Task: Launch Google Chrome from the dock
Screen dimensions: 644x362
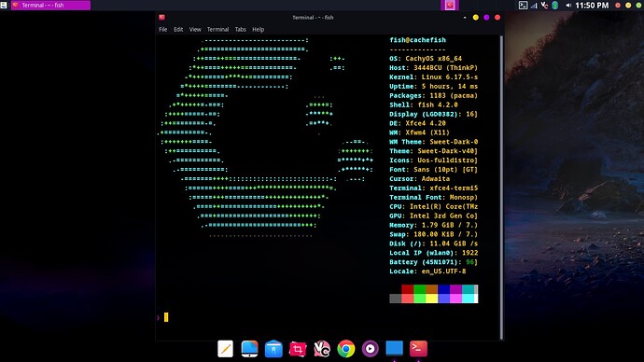Action: point(346,349)
